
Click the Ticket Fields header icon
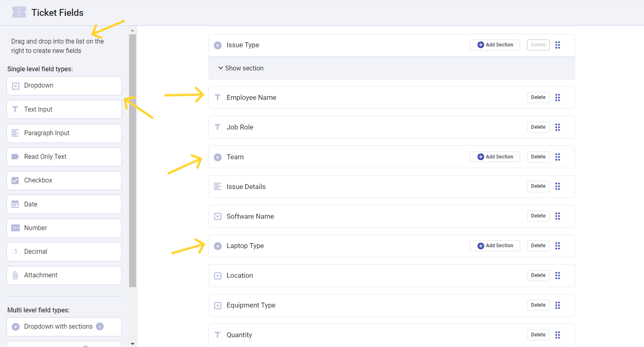(19, 12)
